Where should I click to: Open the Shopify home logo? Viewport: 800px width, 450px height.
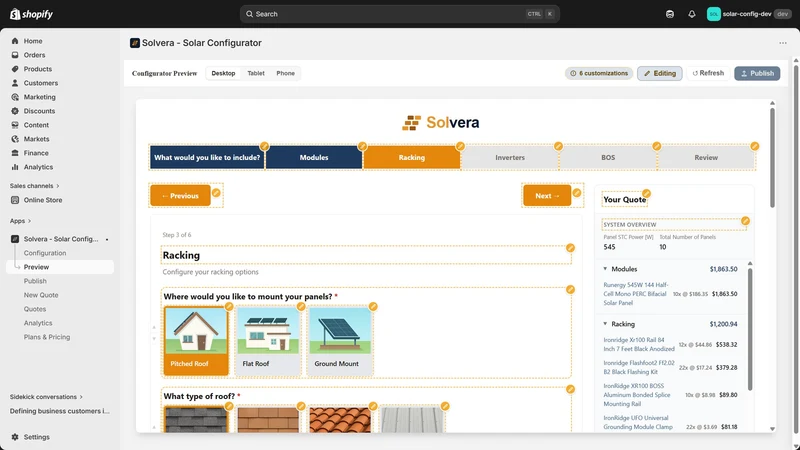click(32, 14)
